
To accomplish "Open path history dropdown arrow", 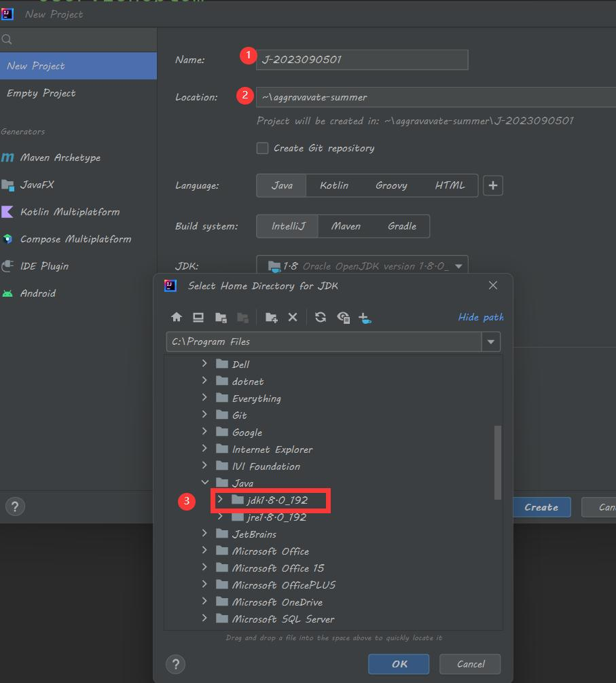I will click(x=491, y=342).
